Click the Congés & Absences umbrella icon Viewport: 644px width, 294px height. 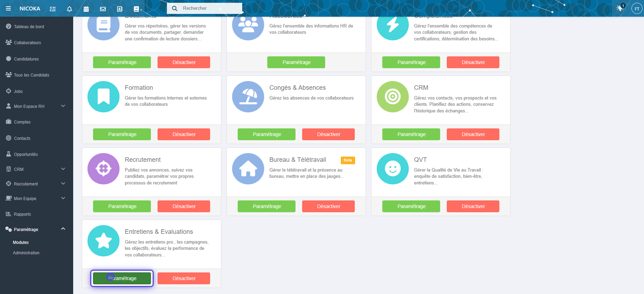click(248, 97)
